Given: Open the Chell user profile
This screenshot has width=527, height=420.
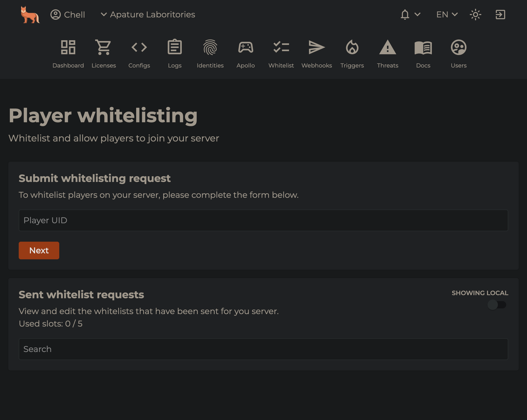Looking at the screenshot, I should tap(68, 15).
